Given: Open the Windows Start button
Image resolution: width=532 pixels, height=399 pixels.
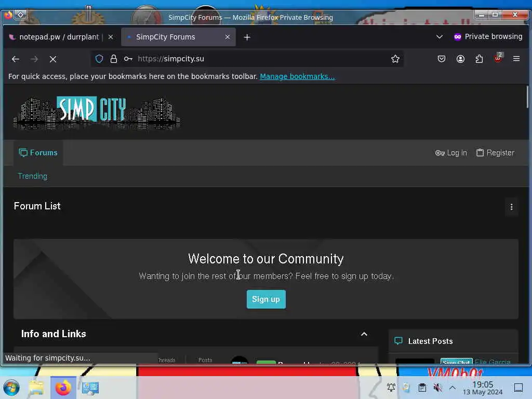Looking at the screenshot, I should pos(11,388).
